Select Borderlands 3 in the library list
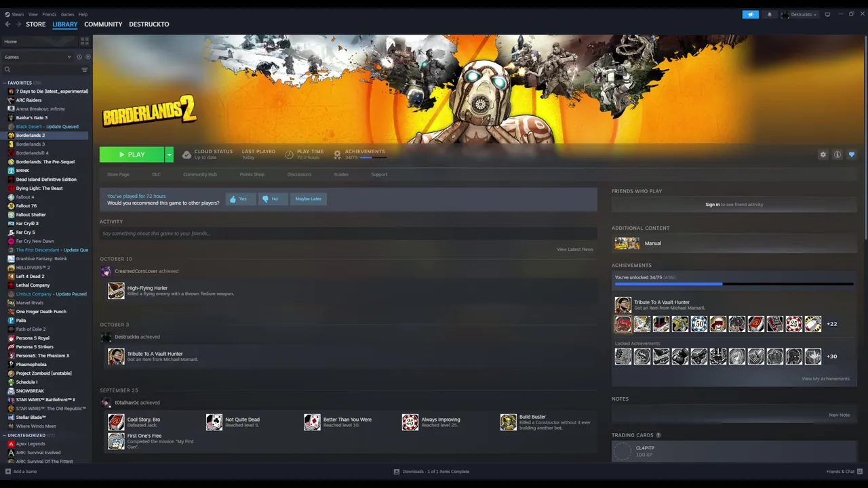868x488 pixels. pyautogui.click(x=31, y=144)
